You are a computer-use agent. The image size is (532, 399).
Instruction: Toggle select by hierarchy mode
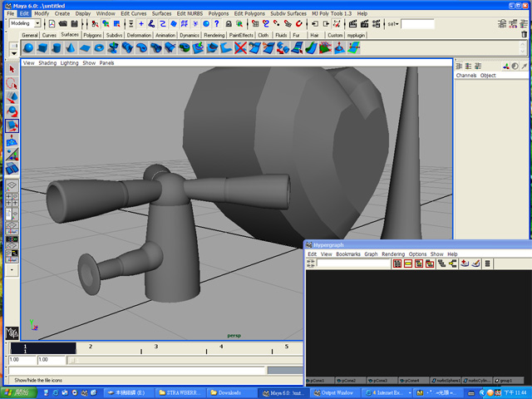point(95,24)
